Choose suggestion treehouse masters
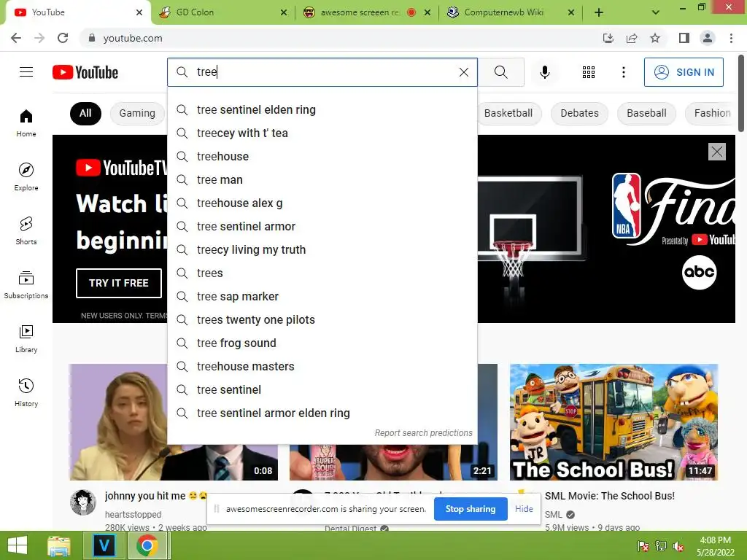The width and height of the screenshot is (747, 560). coord(322,366)
